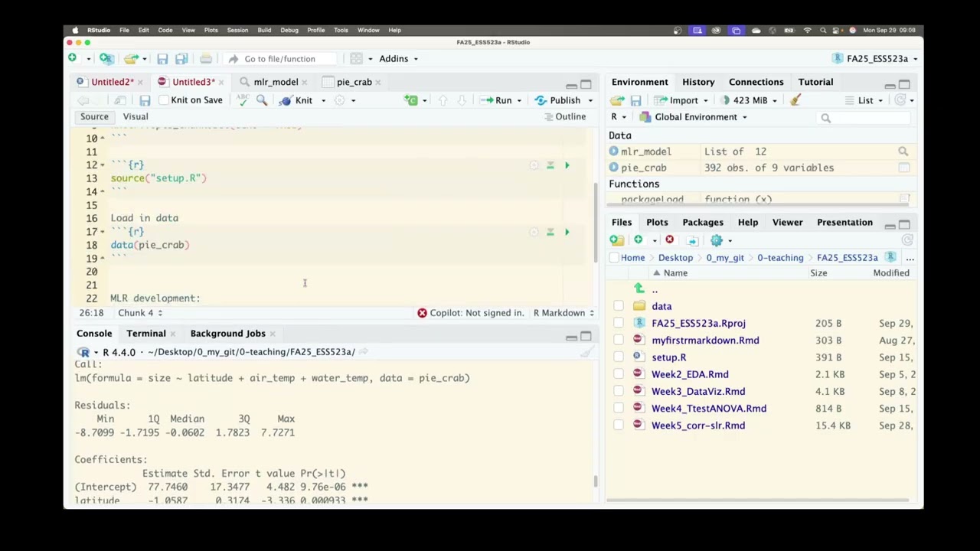Open the Packages tab
The image size is (980, 551).
point(703,223)
